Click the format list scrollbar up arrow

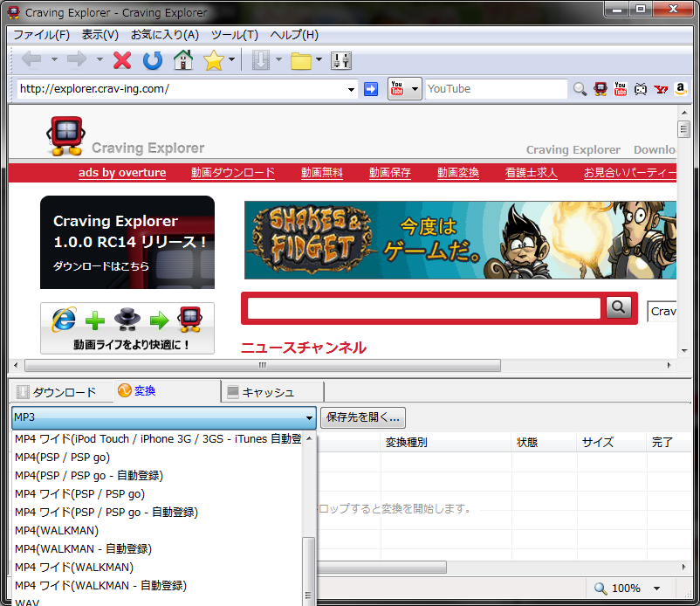tap(309, 439)
